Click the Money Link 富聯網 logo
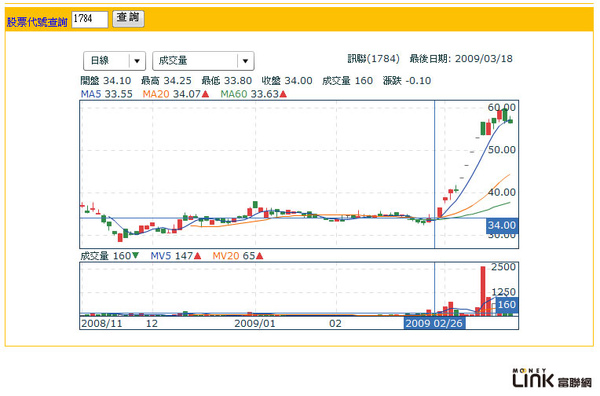Viewport: 600px width, 396px height. tap(552, 378)
